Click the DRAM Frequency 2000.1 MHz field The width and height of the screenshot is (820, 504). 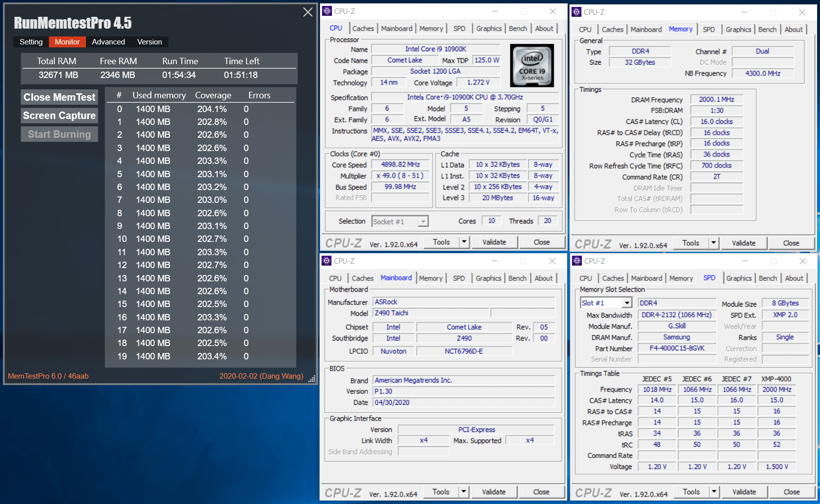tap(716, 99)
